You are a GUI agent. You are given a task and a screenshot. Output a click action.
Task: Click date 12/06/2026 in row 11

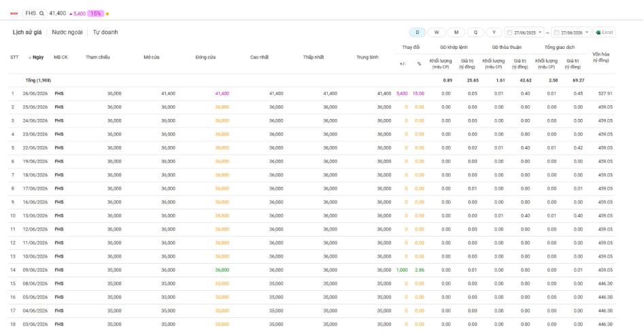tap(35, 229)
